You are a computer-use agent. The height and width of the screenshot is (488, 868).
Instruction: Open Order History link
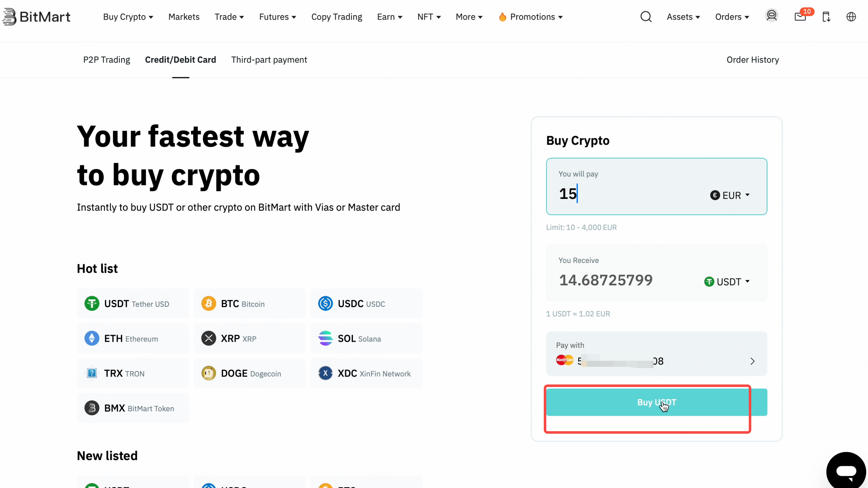pyautogui.click(x=753, y=60)
